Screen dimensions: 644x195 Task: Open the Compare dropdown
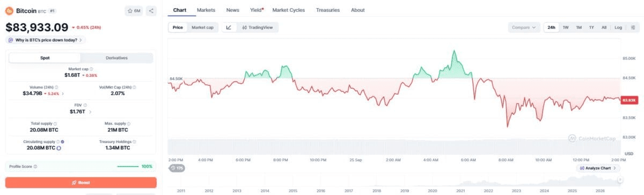point(524,27)
